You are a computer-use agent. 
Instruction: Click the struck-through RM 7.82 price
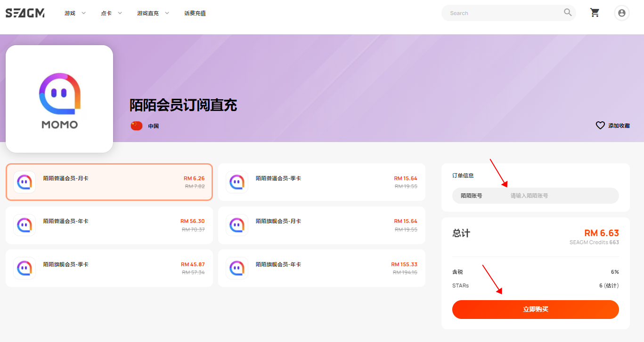click(195, 186)
